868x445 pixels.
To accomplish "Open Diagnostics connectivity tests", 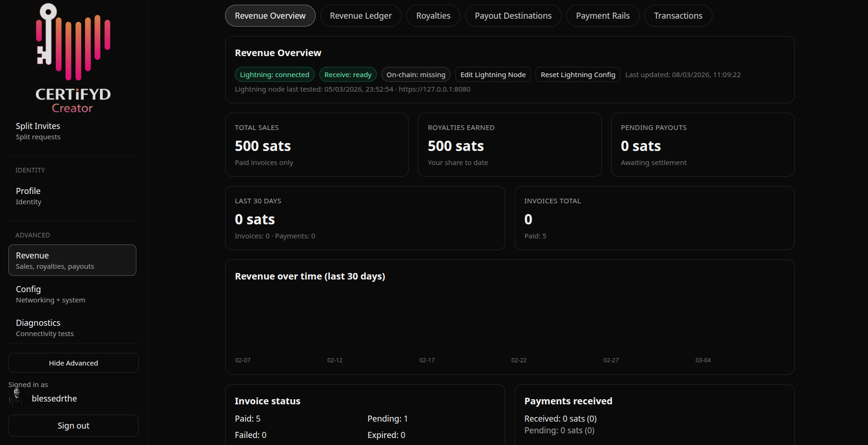I will [44, 327].
